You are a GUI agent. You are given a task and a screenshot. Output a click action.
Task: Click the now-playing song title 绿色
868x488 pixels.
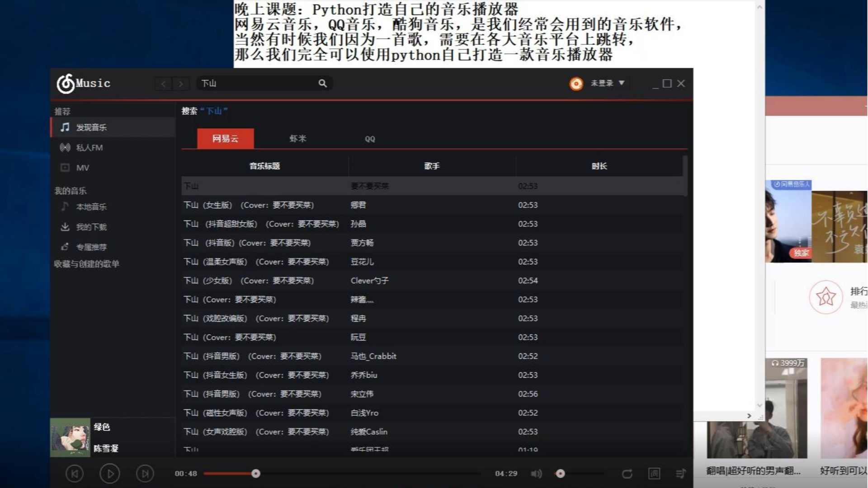tap(102, 427)
